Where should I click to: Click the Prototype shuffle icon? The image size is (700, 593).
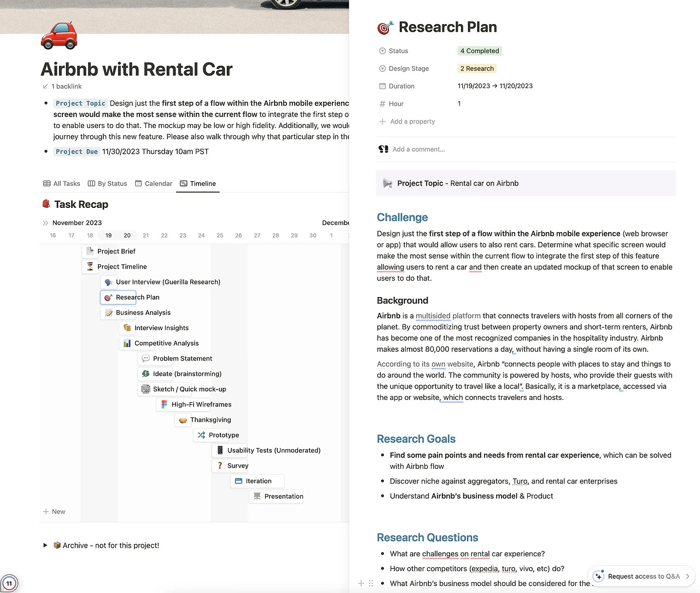tap(202, 435)
